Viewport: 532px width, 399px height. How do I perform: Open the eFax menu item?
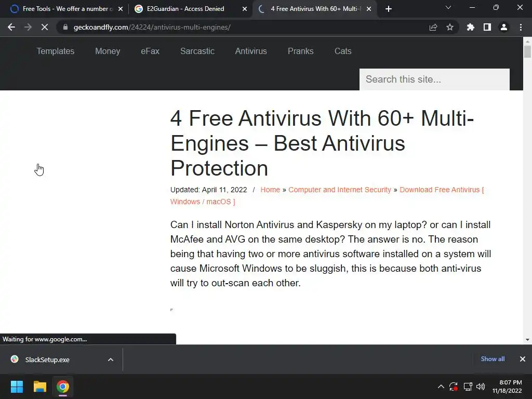pos(150,51)
